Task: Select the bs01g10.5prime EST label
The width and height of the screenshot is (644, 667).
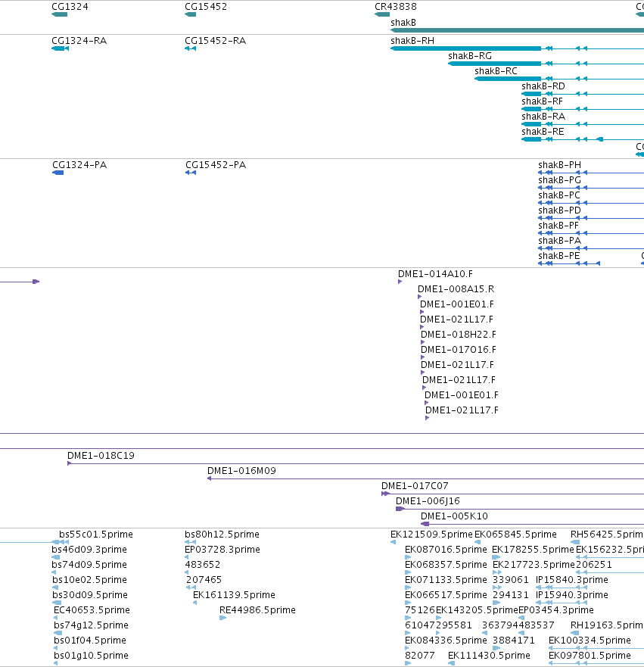Action: pos(91,656)
